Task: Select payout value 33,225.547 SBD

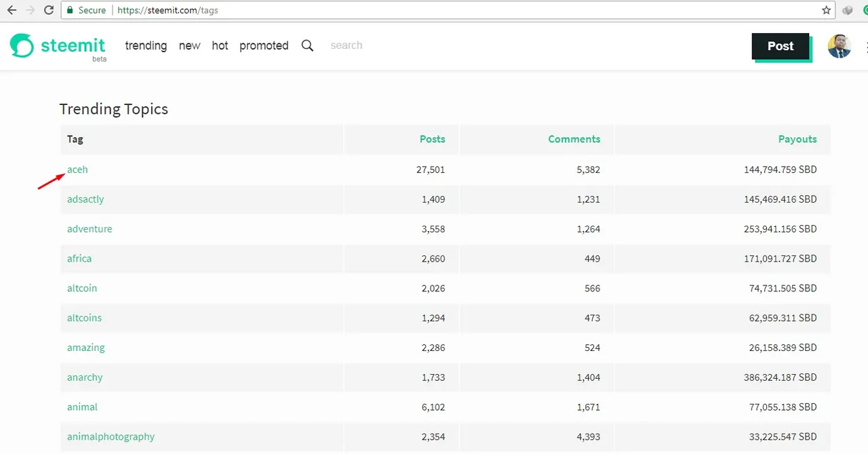Action: pyautogui.click(x=783, y=436)
